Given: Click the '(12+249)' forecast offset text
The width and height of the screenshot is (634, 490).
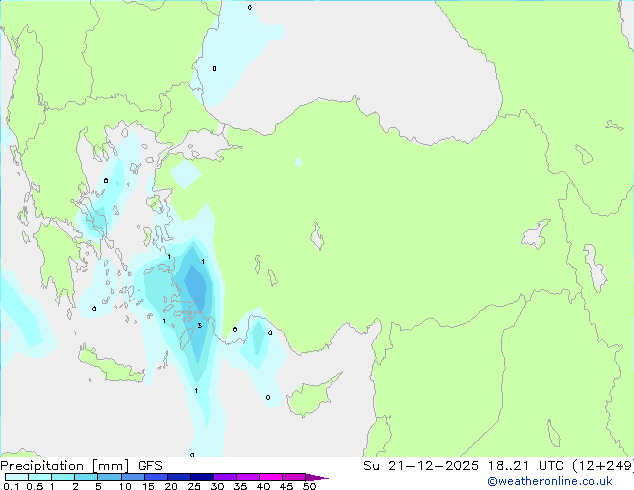Looking at the screenshot, I should pyautogui.click(x=603, y=466).
